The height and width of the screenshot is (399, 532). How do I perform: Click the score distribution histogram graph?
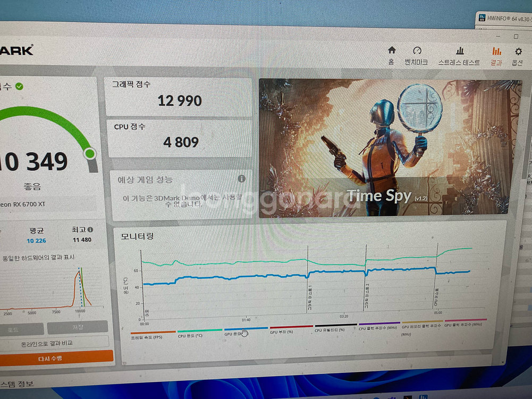pyautogui.click(x=52, y=288)
